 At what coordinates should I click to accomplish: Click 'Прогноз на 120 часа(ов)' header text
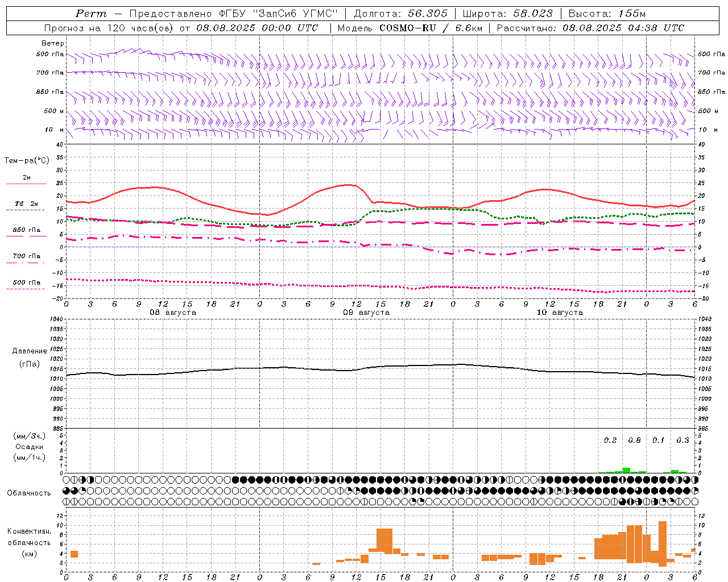coord(110,28)
